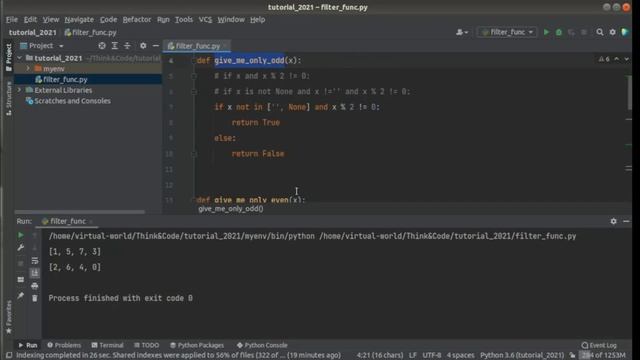Open the Edit menu
640x360 pixels.
[30, 19]
